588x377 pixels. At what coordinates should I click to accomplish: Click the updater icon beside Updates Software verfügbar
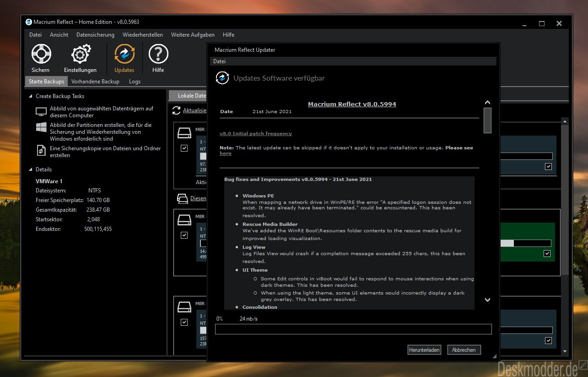(x=222, y=78)
